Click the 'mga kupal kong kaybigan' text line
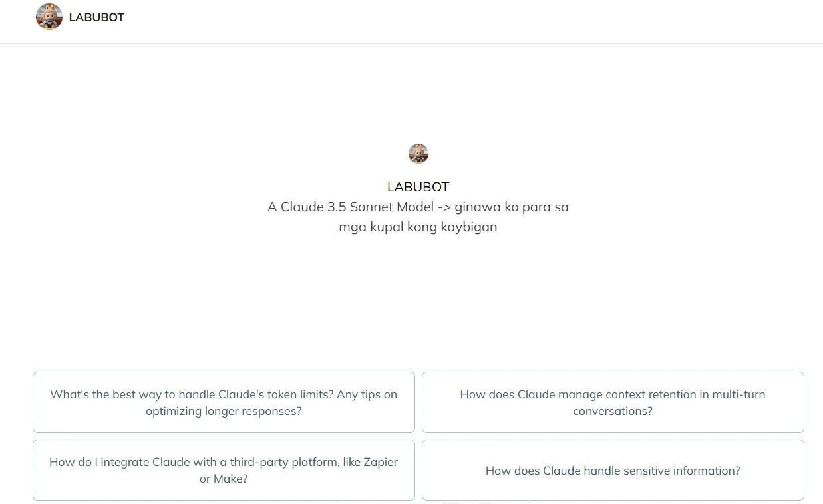 (x=418, y=227)
